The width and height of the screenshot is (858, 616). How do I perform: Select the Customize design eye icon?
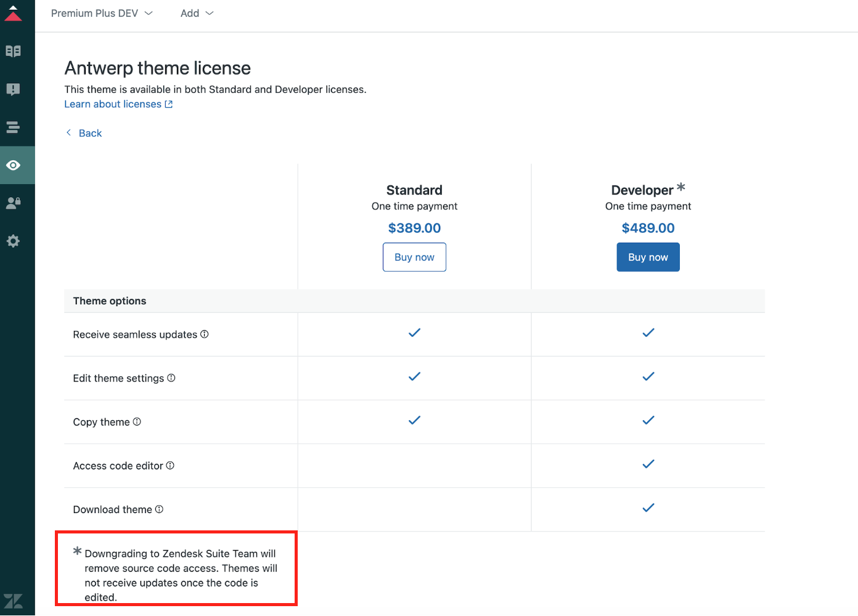pyautogui.click(x=13, y=165)
